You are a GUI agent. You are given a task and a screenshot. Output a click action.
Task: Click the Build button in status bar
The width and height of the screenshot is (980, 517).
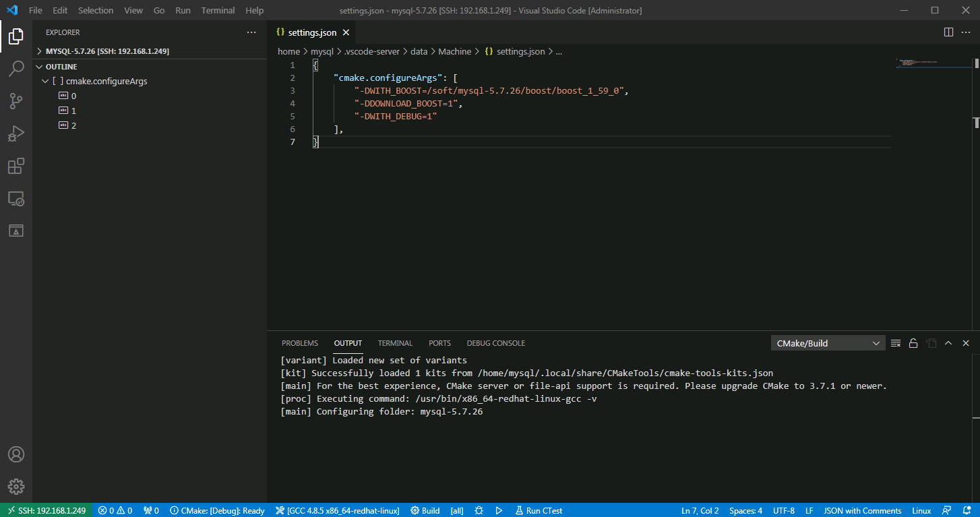[x=425, y=510]
